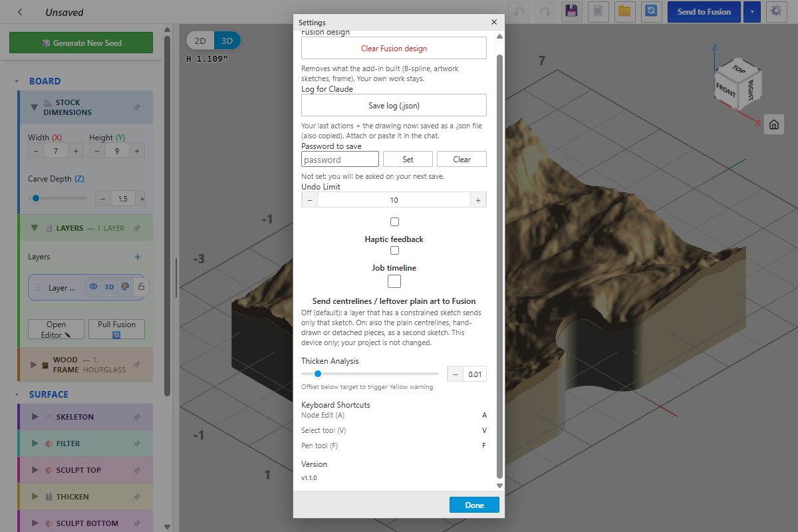Click the blue refresh sync icon in toolbar
Image resolution: width=798 pixels, height=532 pixels.
click(x=652, y=11)
